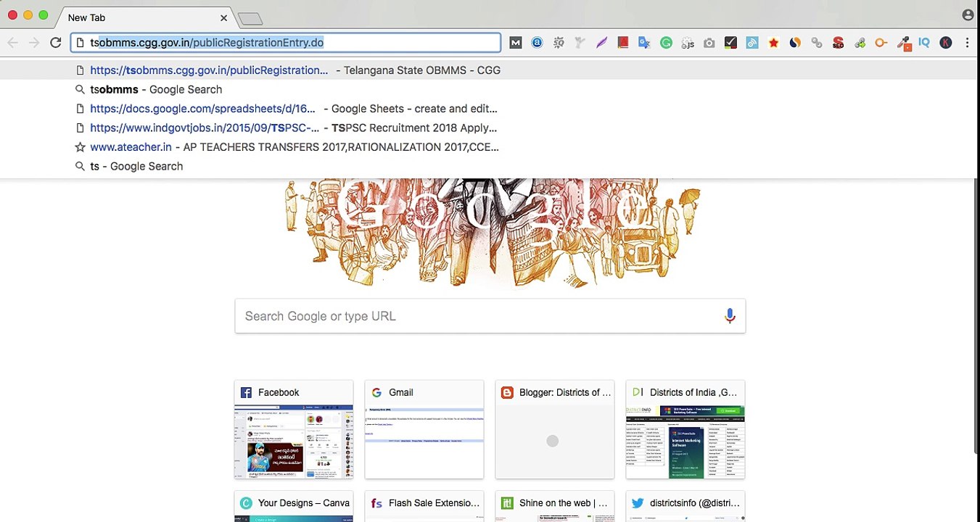Reload the page with the refresh icon
The width and height of the screenshot is (980, 522).
[55, 43]
